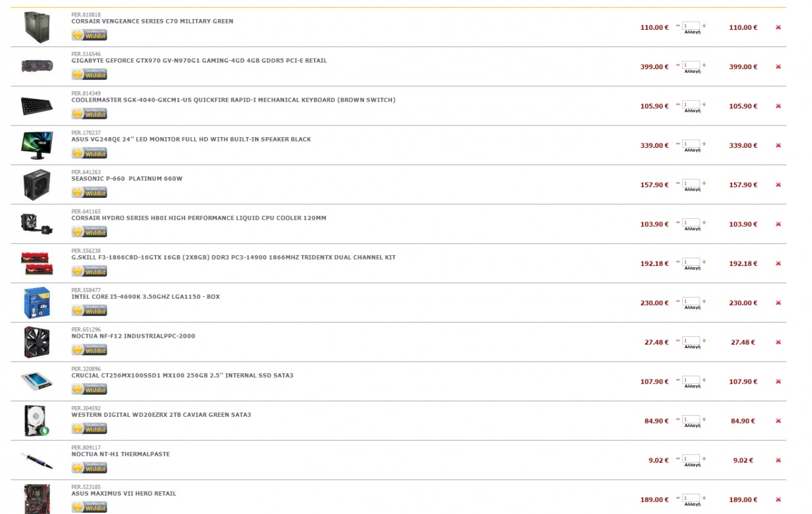
Task: Remove Noctua NT-H1 thermal paste from cart
Action: pos(778,460)
